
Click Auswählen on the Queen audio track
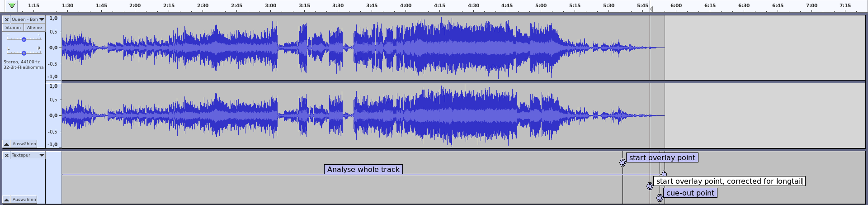tap(24, 144)
